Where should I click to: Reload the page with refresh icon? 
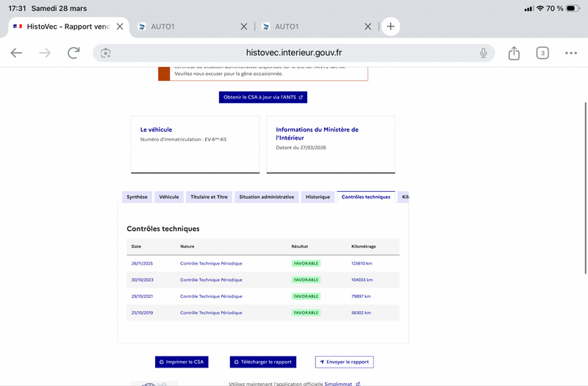(73, 53)
